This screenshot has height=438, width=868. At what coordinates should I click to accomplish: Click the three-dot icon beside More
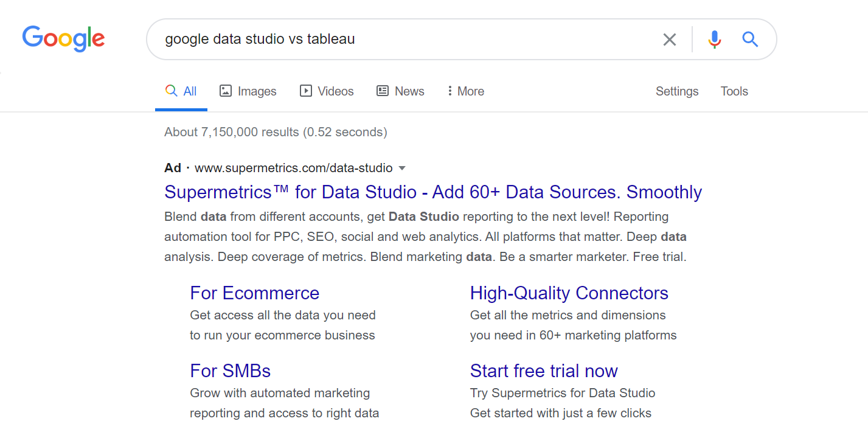coord(450,91)
